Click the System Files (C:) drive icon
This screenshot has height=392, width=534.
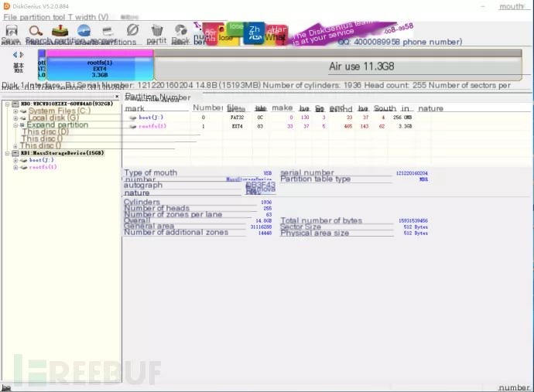pyautogui.click(x=23, y=111)
